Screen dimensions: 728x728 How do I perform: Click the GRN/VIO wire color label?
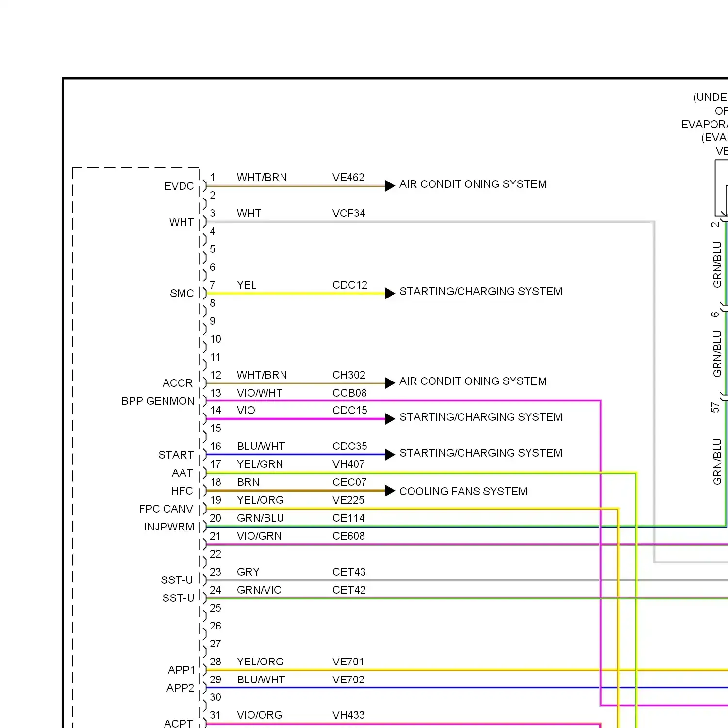(259, 590)
